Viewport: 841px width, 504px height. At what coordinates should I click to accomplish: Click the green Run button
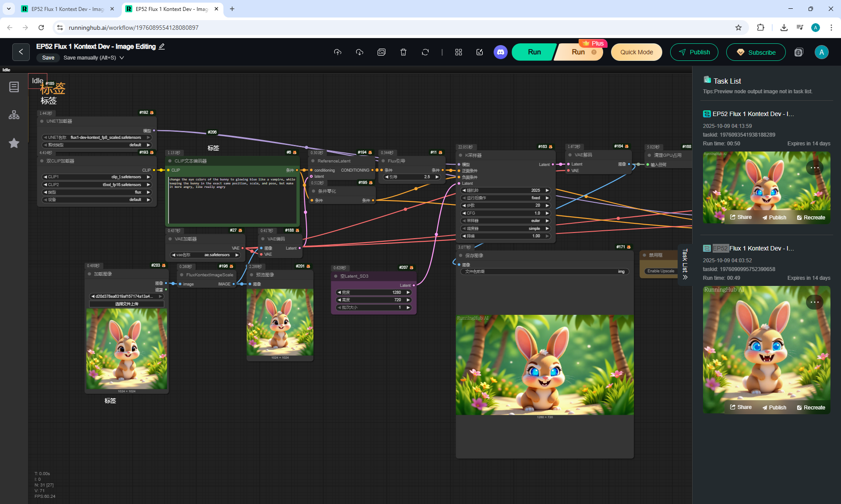tap(534, 52)
